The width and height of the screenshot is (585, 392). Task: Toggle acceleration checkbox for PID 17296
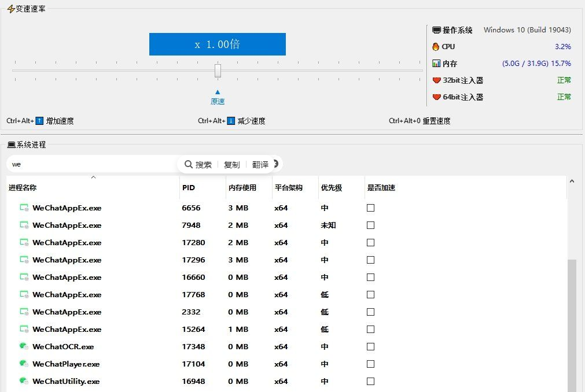370,260
